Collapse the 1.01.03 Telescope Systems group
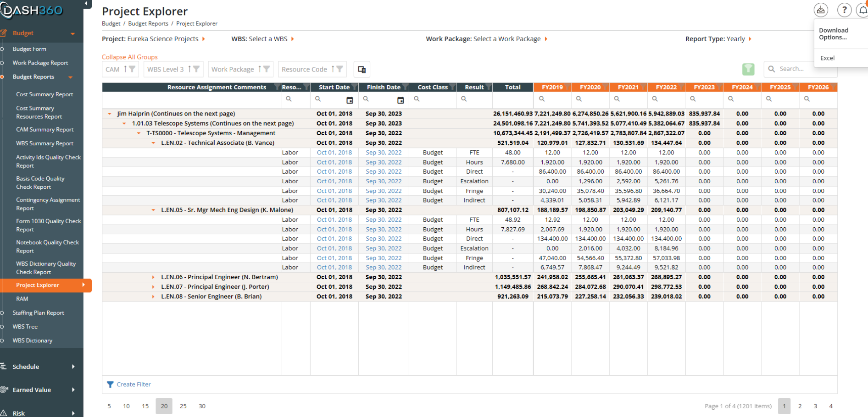 tap(124, 123)
